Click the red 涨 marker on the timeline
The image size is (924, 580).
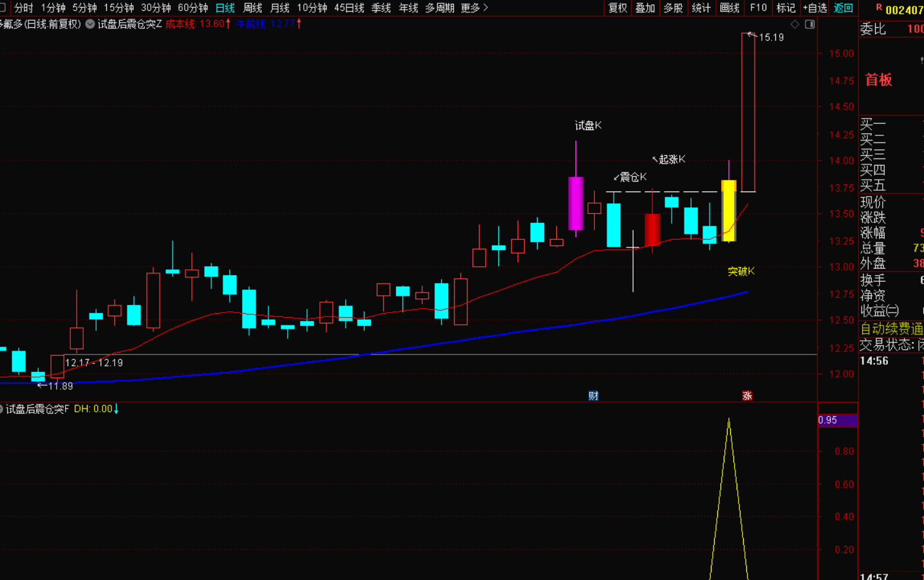coord(747,396)
